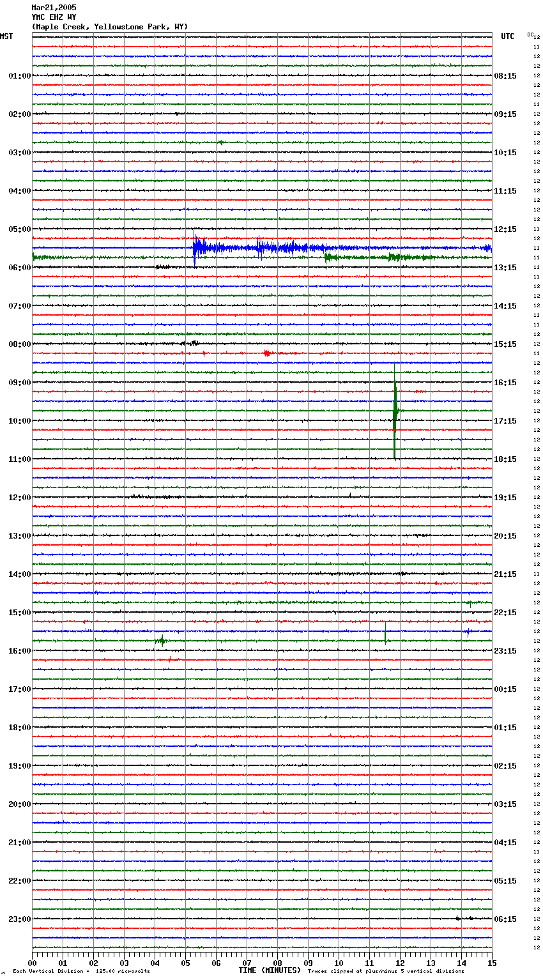Click the 15:15 UTC time label
543x980 pixels.
click(505, 344)
